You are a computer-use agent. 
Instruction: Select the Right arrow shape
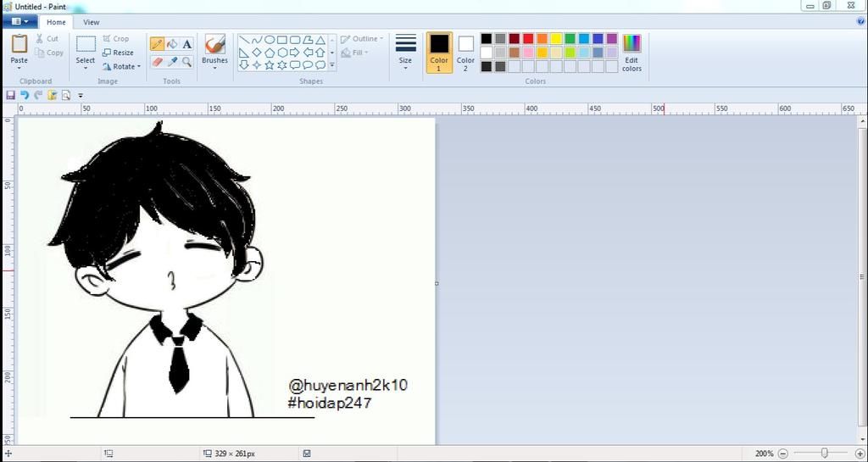point(295,53)
